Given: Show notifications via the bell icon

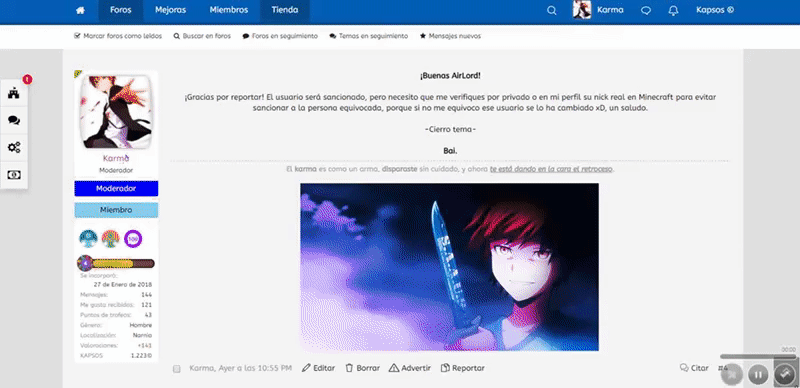Looking at the screenshot, I should (x=673, y=10).
